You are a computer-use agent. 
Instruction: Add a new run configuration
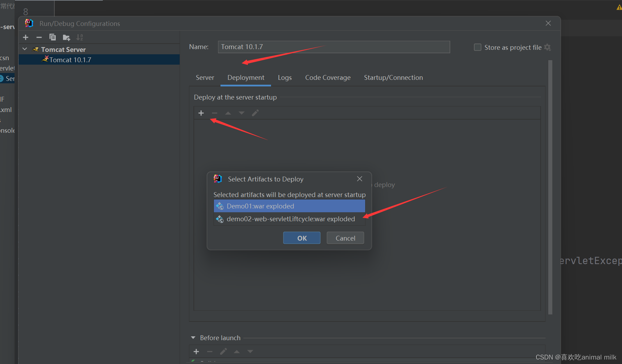(x=25, y=37)
